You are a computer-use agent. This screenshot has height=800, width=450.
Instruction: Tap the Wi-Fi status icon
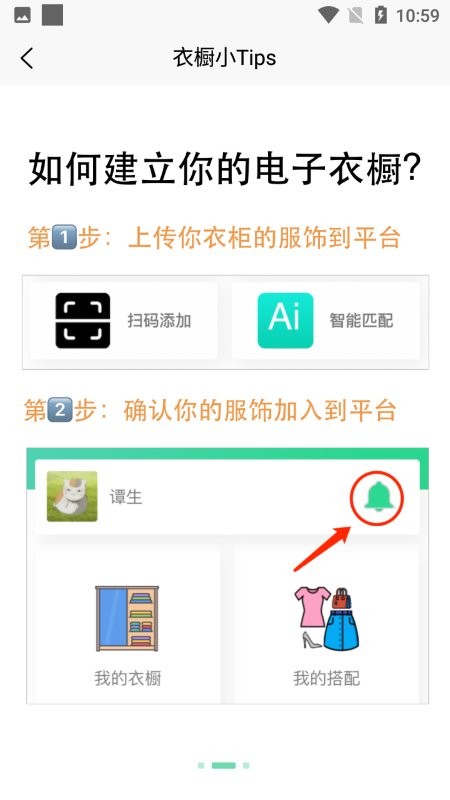pyautogui.click(x=329, y=15)
